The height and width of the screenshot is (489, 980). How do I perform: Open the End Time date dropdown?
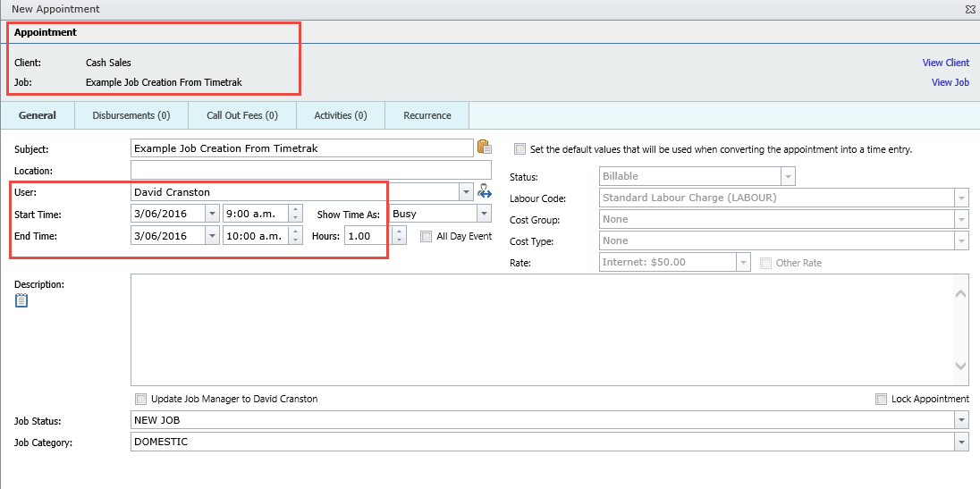pyautogui.click(x=213, y=235)
